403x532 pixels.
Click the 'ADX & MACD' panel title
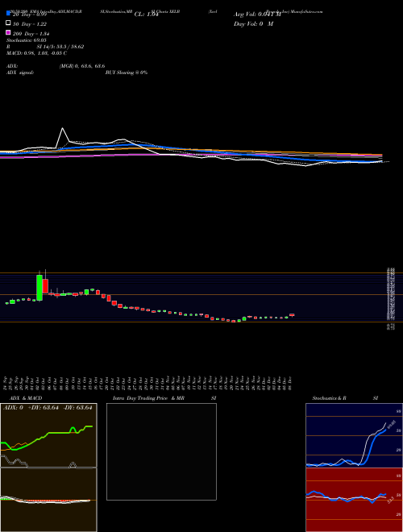(24, 398)
